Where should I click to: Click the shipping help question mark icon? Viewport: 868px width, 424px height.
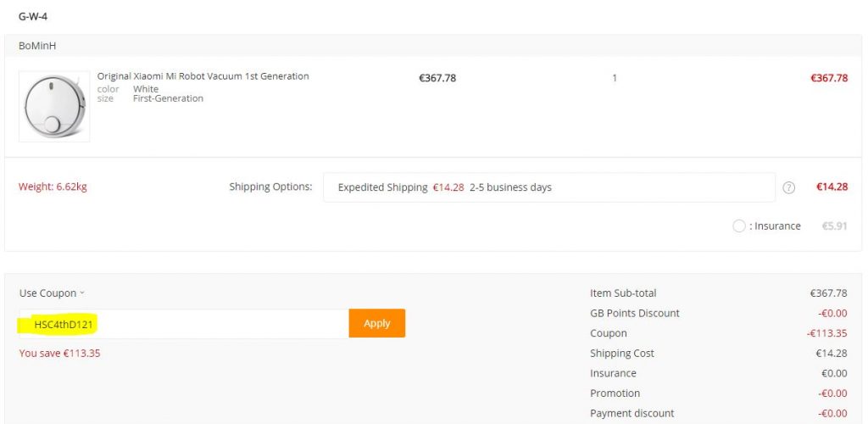pos(789,187)
